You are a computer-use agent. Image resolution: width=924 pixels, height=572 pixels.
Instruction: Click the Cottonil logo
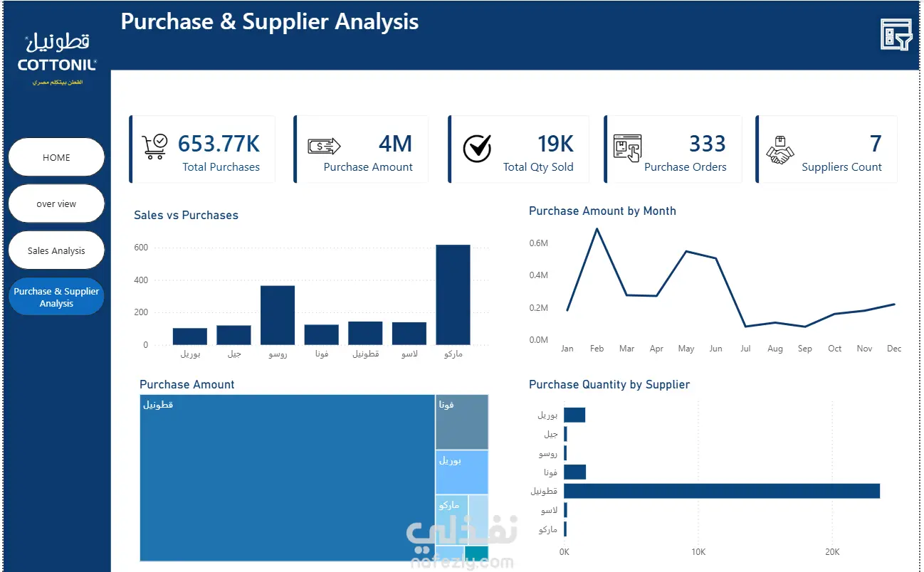[57, 59]
